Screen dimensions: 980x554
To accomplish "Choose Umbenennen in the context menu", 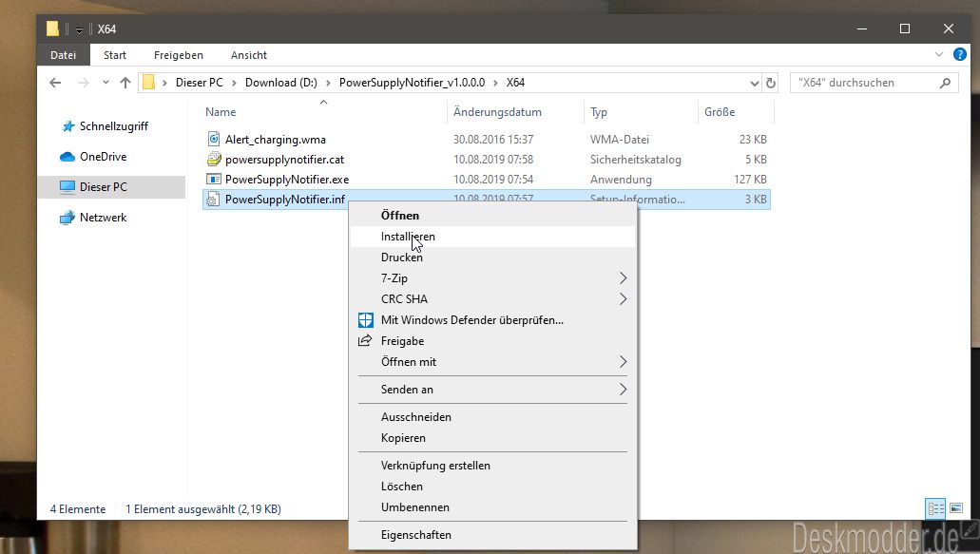I will (492, 507).
